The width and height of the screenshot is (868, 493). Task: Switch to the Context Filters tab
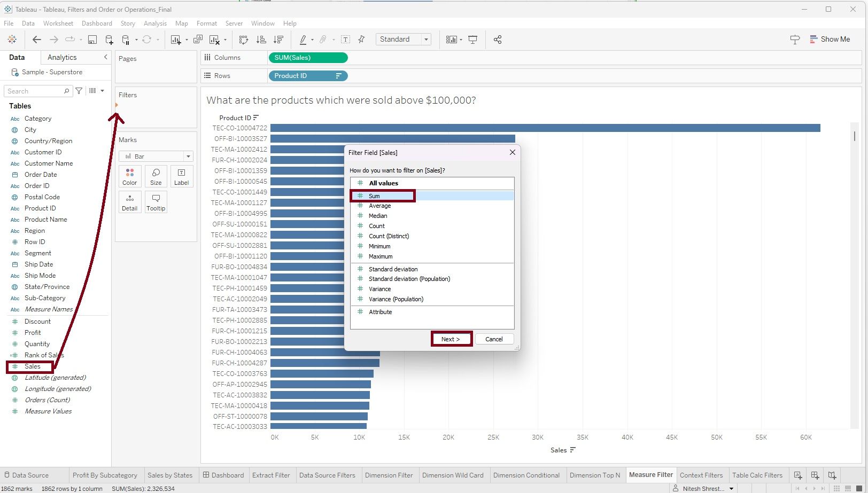(x=701, y=475)
